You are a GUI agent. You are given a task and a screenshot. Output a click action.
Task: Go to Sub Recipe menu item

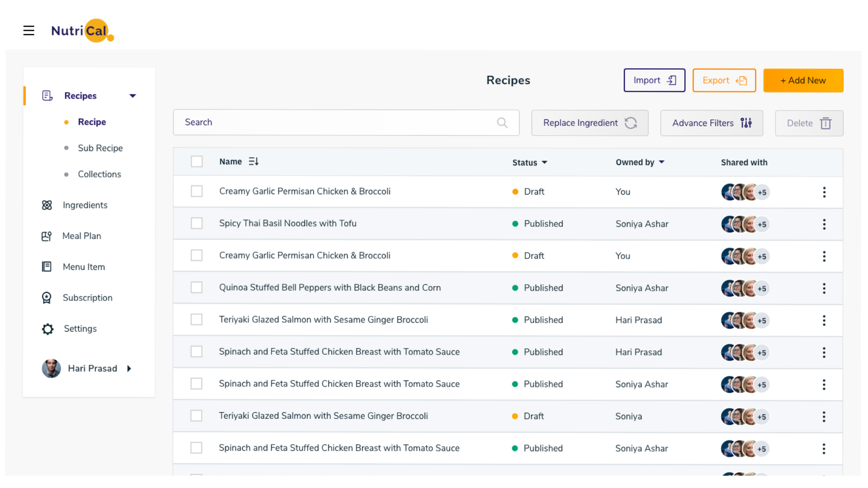coord(100,148)
